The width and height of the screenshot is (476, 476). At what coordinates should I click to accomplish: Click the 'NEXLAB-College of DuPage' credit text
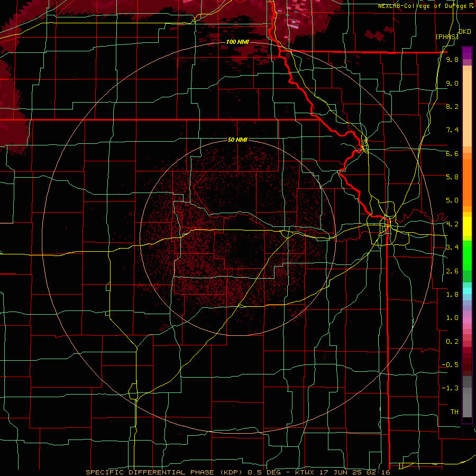coord(423,6)
